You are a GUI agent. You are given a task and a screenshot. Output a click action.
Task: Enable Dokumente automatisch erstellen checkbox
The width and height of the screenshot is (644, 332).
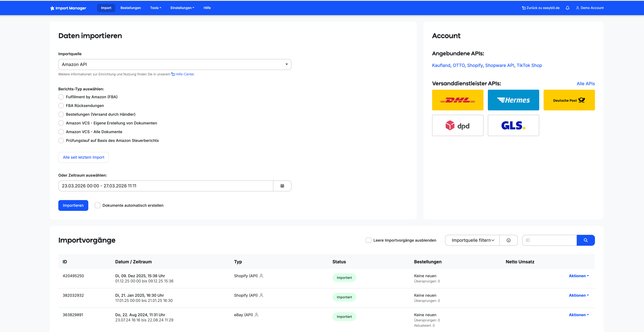point(98,205)
